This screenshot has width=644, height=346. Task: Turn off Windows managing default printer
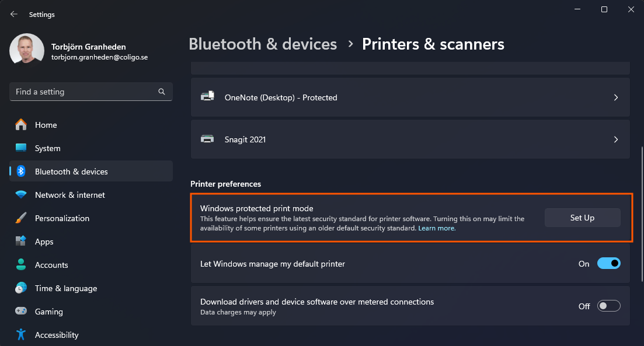click(608, 264)
